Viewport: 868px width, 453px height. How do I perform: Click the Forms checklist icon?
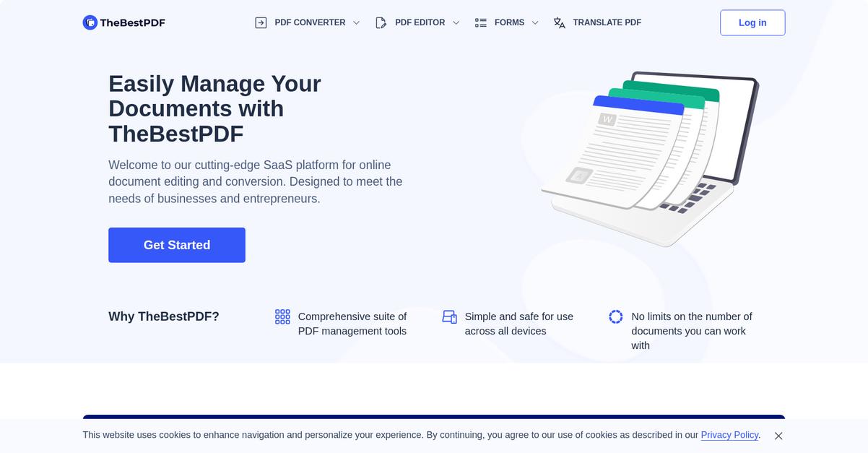click(x=481, y=22)
